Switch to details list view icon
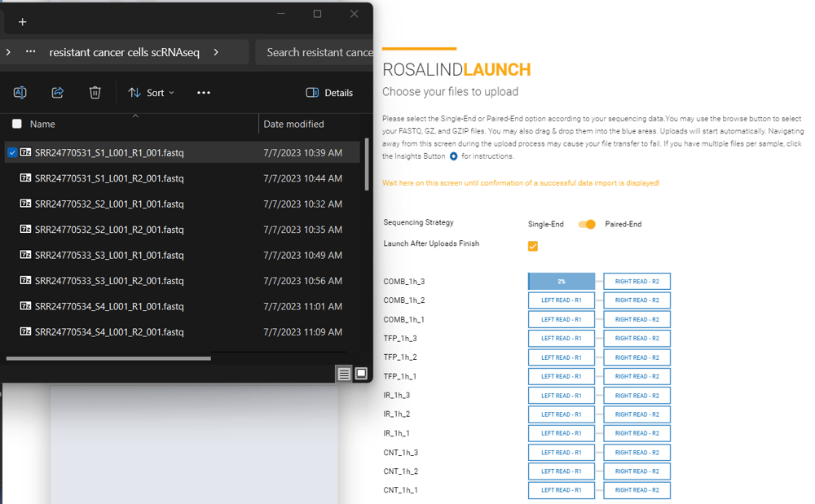Screen dimensions: 815x504 (x=344, y=374)
